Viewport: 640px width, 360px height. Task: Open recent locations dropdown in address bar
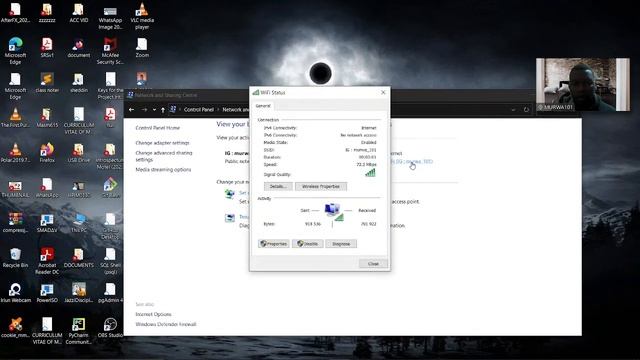pos(154,109)
